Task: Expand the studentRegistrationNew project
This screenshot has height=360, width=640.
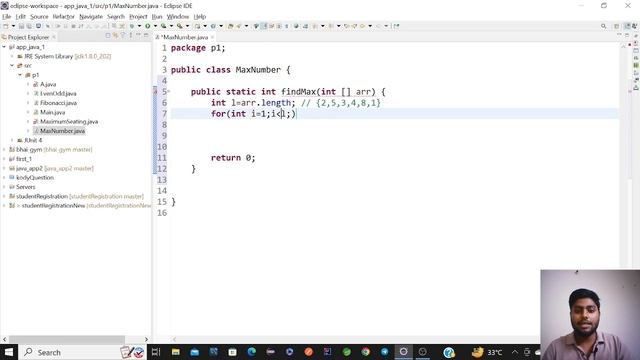Action: (x=4, y=206)
